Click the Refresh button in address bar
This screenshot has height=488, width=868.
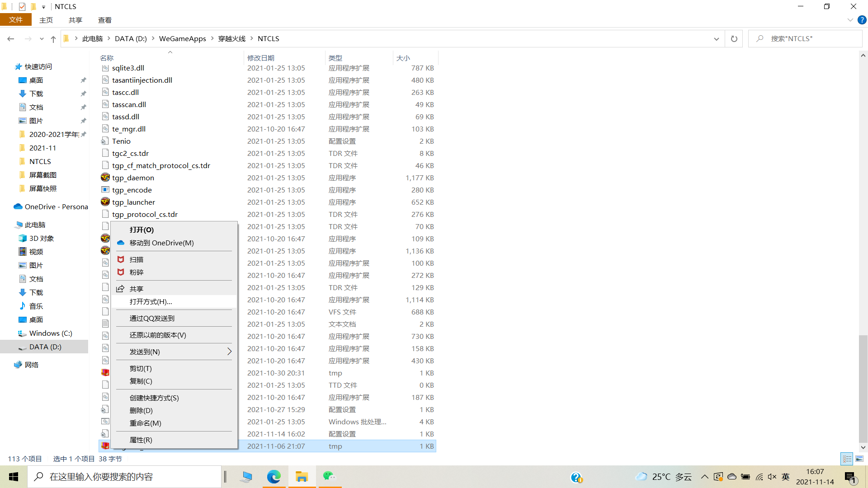[734, 39]
